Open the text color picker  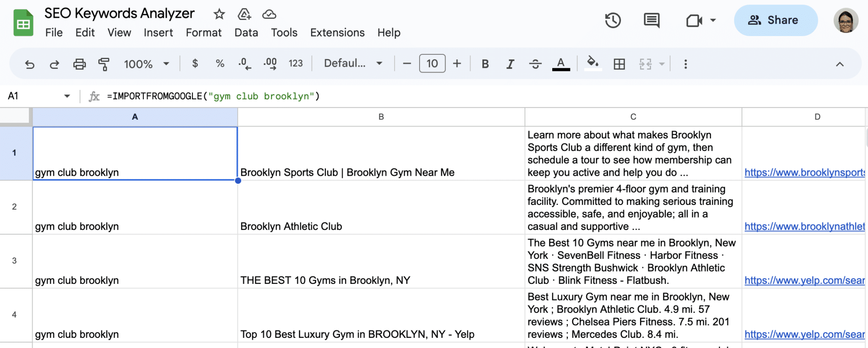click(561, 64)
